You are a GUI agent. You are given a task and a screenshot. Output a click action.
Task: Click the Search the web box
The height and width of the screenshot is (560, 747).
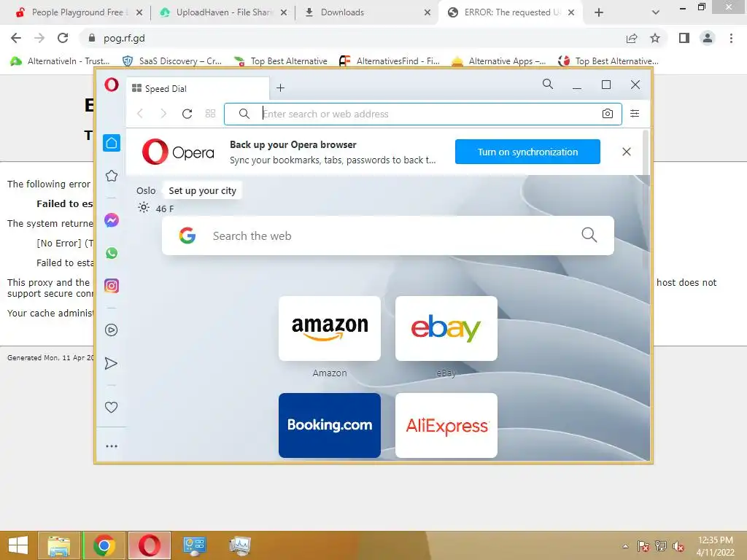click(x=388, y=236)
